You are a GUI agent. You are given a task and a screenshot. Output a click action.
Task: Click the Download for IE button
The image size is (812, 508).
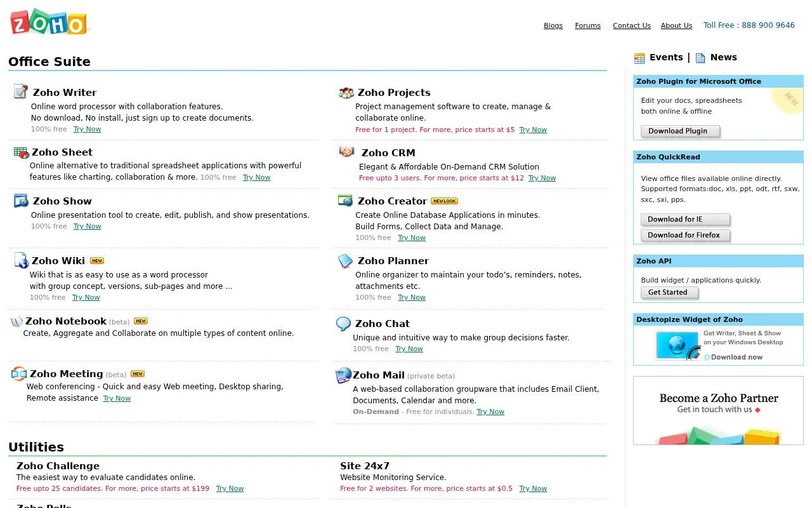pyautogui.click(x=686, y=220)
